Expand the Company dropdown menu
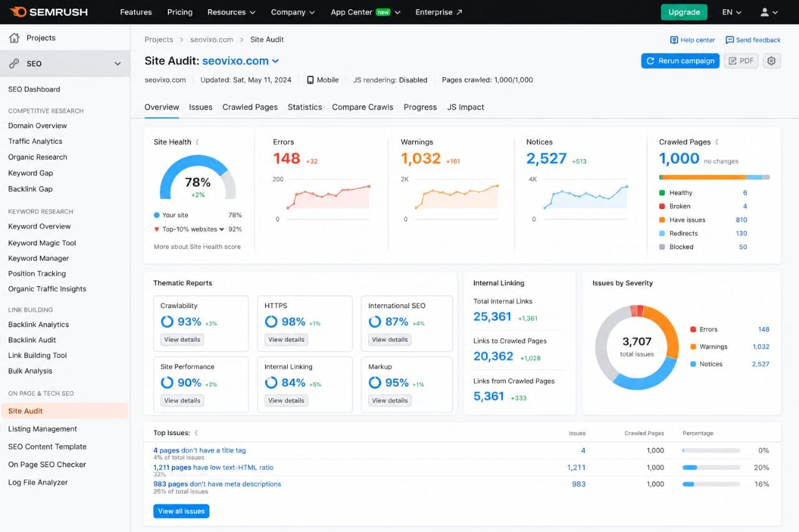Screen dimensions: 799x532 (x=293, y=12)
